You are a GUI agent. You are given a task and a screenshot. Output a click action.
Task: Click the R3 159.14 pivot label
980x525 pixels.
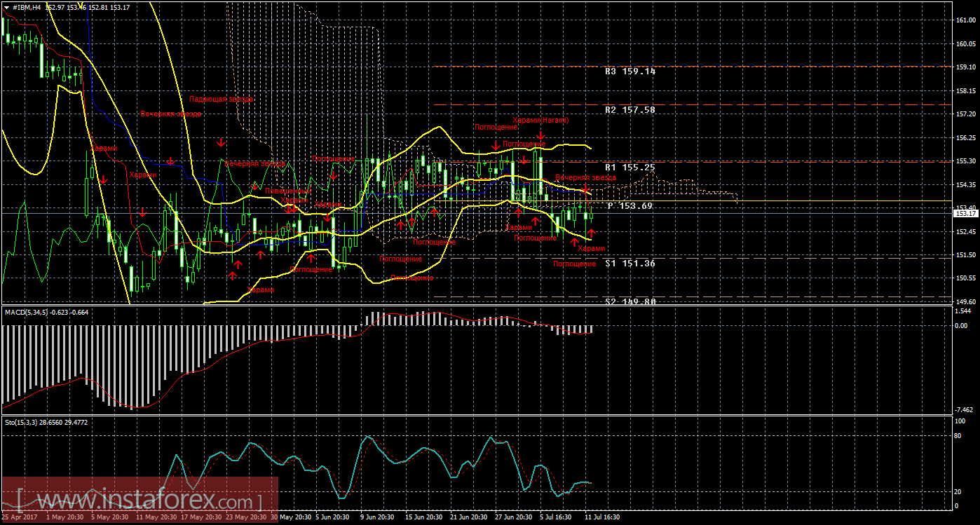coord(630,71)
